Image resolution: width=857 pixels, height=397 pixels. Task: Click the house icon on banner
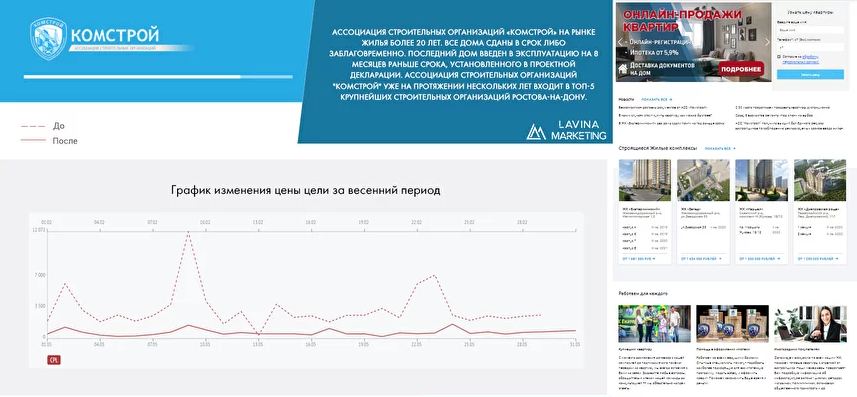coord(622,68)
